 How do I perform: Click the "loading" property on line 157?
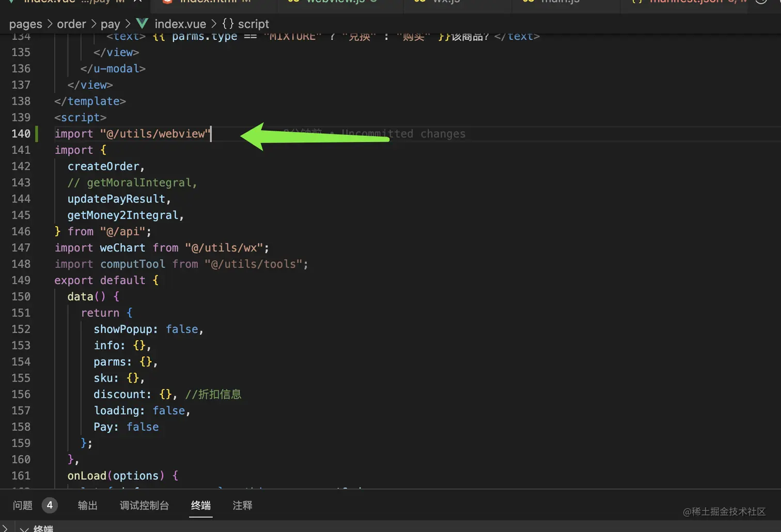116,410
